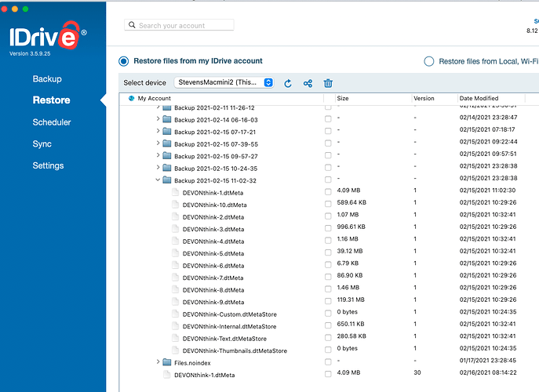Click file icon of DEVONthink-10.dtMeta
The image size is (539, 392).
coord(175,205)
